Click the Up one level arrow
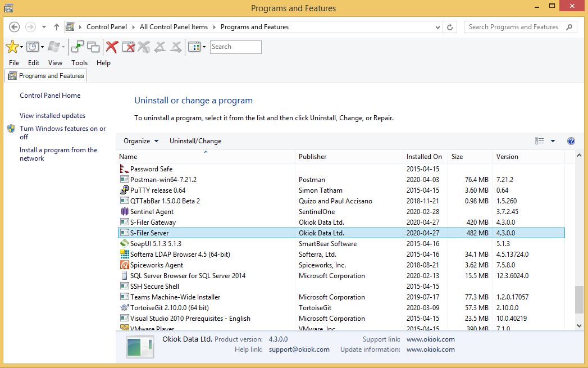This screenshot has height=368, width=588. click(57, 27)
